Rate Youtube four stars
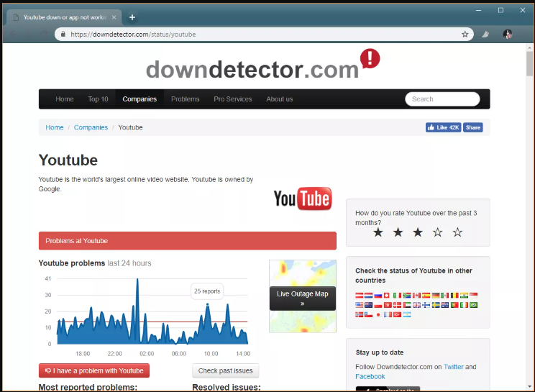The height and width of the screenshot is (392, 535). [437, 232]
